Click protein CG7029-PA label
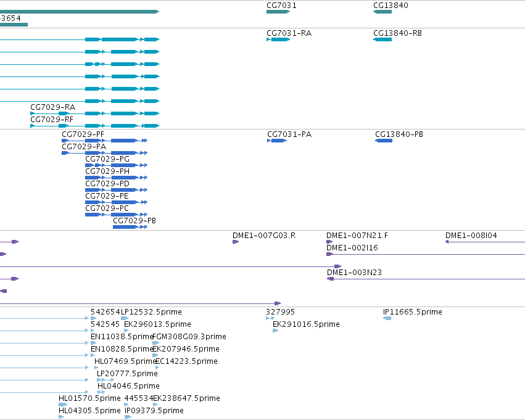 click(84, 147)
